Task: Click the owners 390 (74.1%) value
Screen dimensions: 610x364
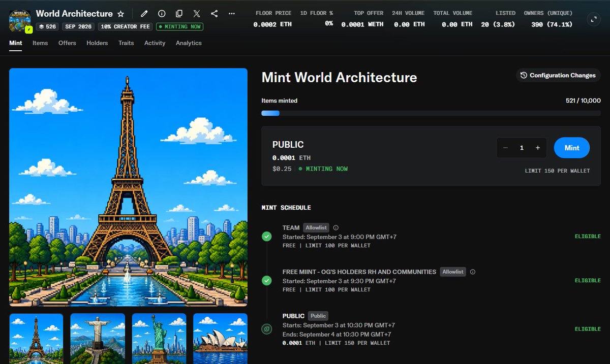Action: pyautogui.click(x=552, y=24)
